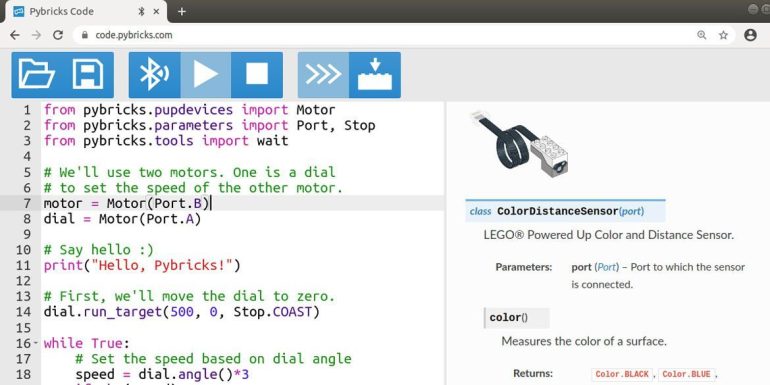Click the motor = Motor(Port.B) line
Viewport: 770px width, 385px height.
[x=127, y=203]
